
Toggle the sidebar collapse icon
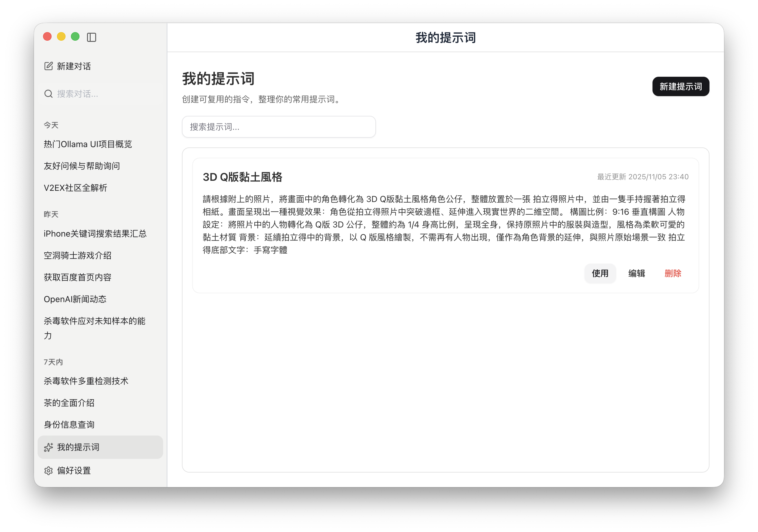pos(92,37)
